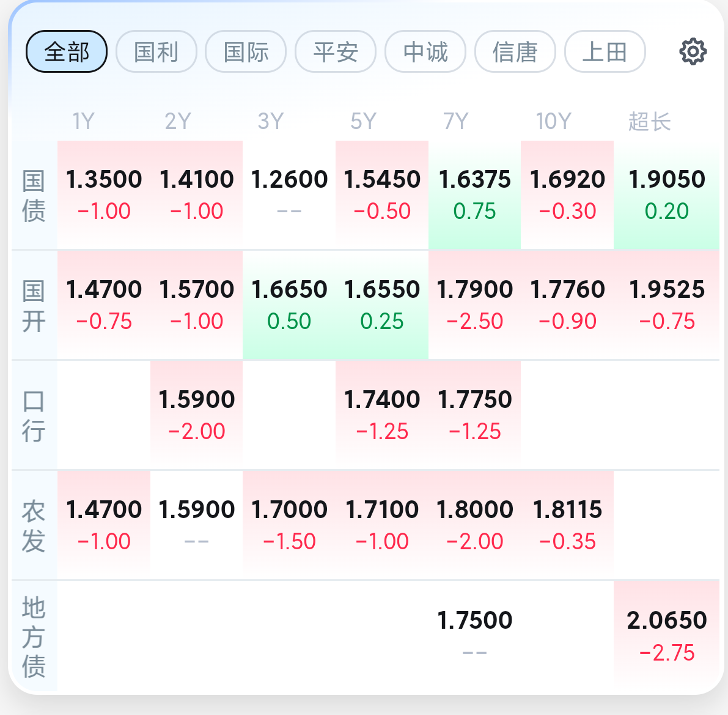Choose the 中诚 broker tab
This screenshot has width=728, height=715.
pos(425,51)
